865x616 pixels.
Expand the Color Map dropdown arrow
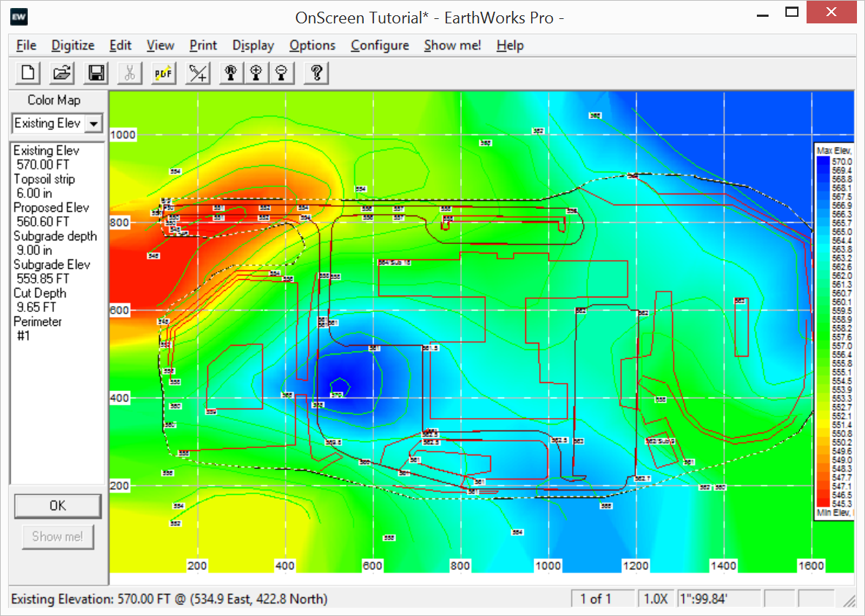[94, 123]
